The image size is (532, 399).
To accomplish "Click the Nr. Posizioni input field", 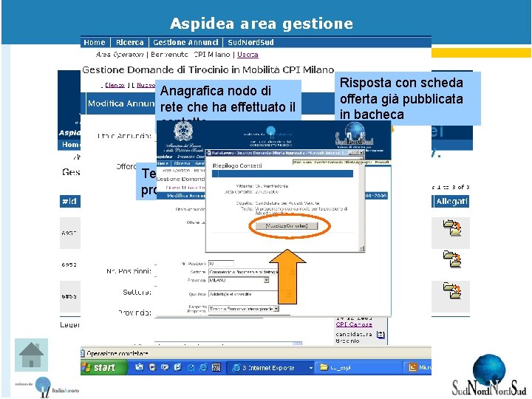I will (221, 264).
